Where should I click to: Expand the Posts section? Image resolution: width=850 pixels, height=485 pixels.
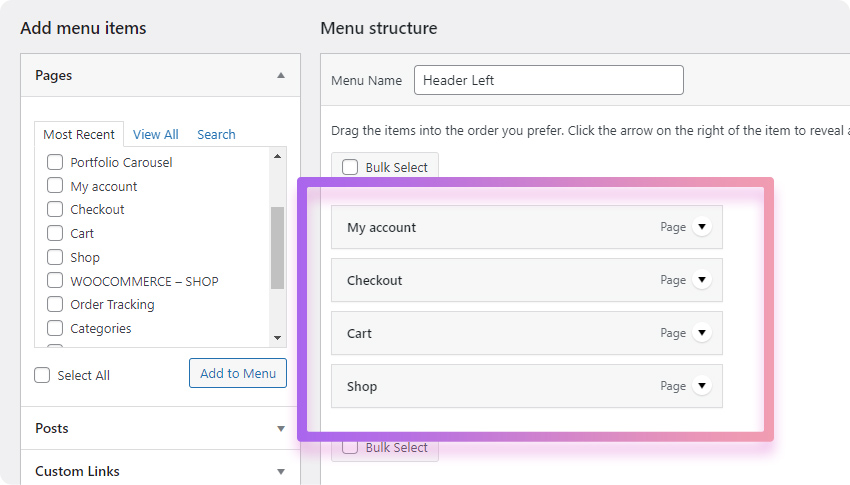click(160, 428)
